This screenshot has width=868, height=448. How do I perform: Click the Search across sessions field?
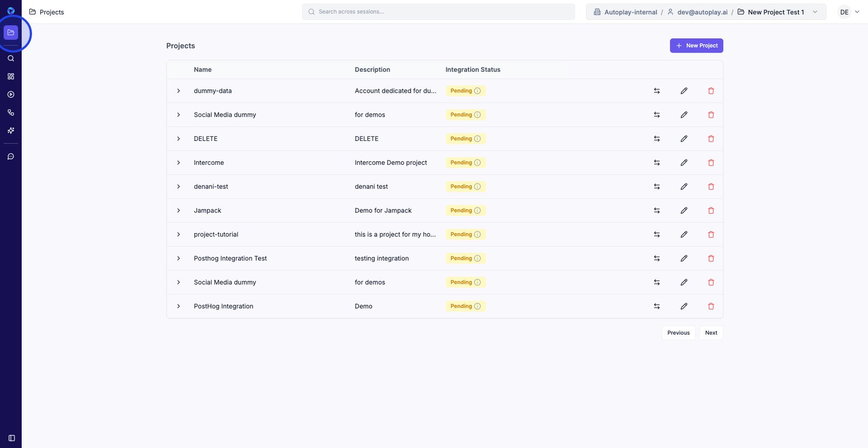(x=438, y=12)
